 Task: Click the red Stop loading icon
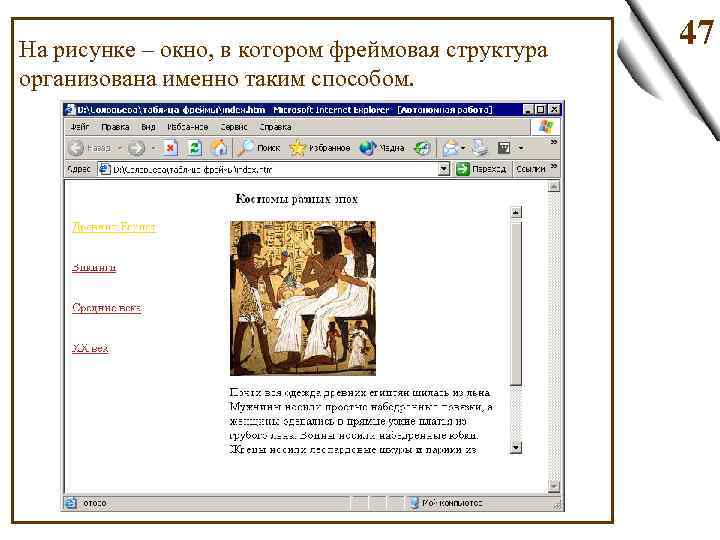point(171,148)
